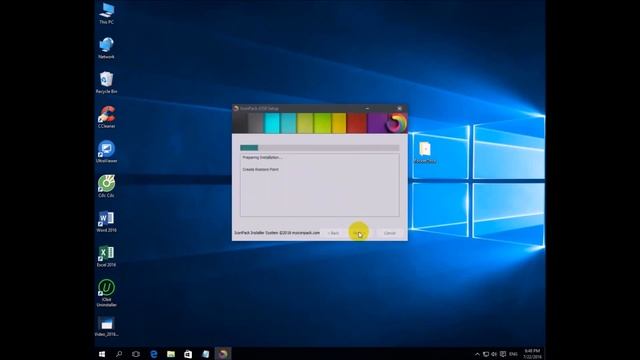Open the Action Center notifications icon
The image size is (640, 360).
503,354
